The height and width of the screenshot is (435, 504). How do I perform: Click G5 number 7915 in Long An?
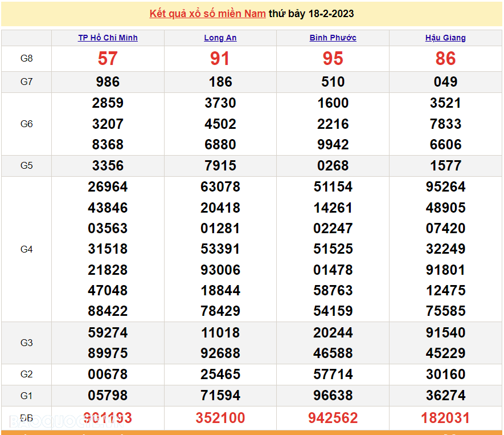(220, 166)
